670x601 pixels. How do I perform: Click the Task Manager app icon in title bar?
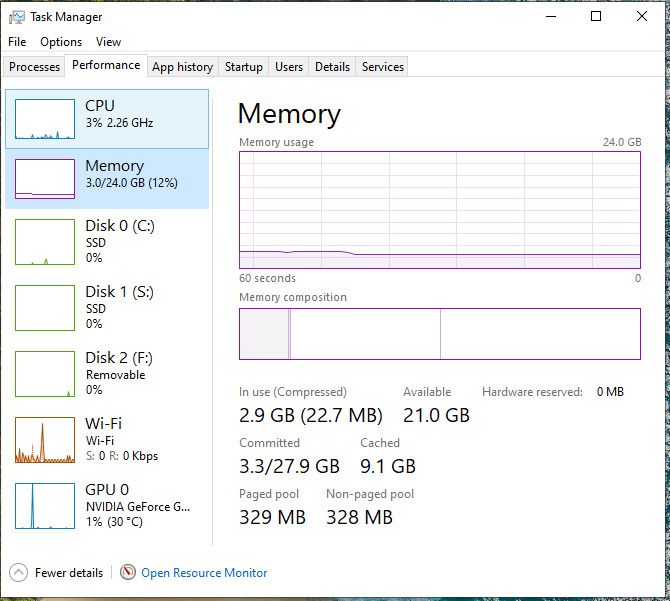(17, 17)
